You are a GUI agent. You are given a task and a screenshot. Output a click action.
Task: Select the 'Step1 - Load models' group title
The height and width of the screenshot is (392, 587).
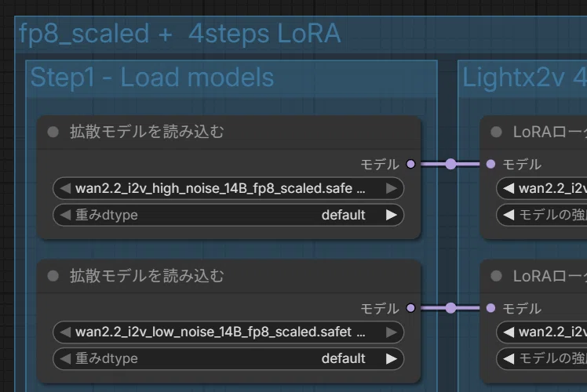[152, 78]
